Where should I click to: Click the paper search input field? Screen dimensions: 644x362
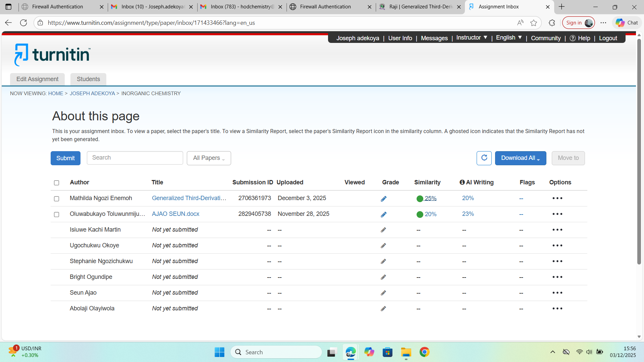pos(135,158)
